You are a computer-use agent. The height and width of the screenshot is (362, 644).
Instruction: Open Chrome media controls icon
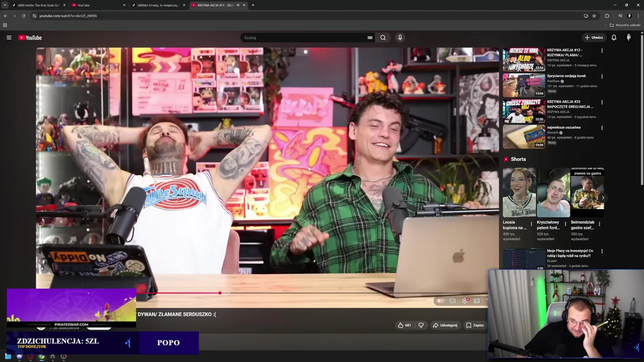click(x=620, y=16)
